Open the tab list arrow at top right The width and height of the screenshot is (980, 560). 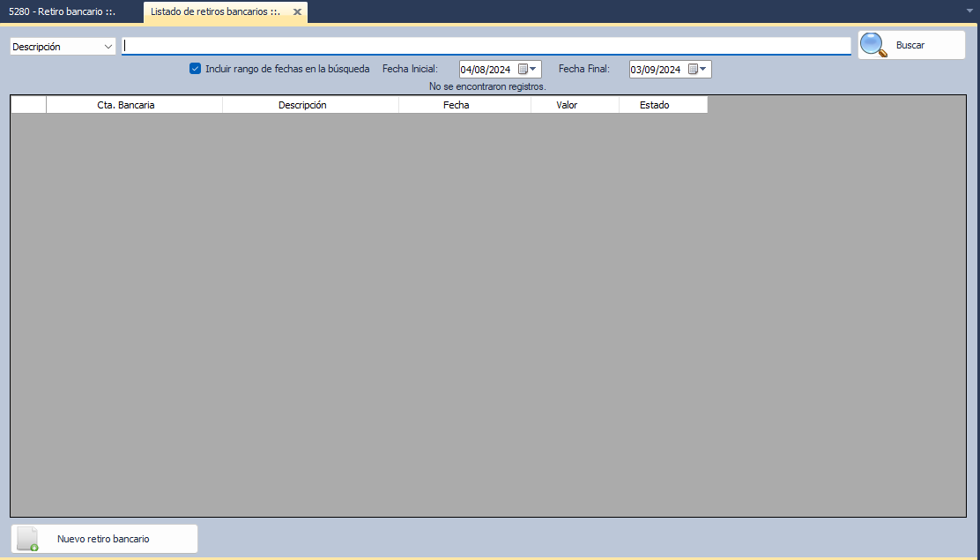969,11
